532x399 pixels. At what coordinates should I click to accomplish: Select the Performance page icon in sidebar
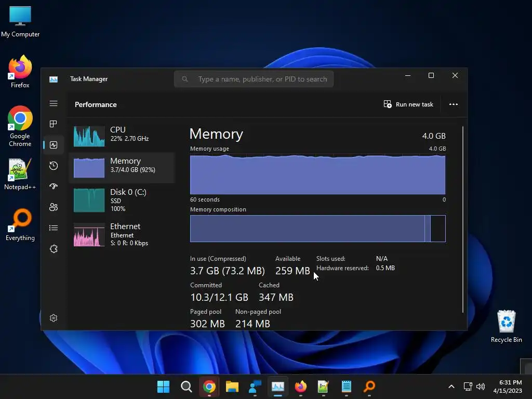[54, 145]
